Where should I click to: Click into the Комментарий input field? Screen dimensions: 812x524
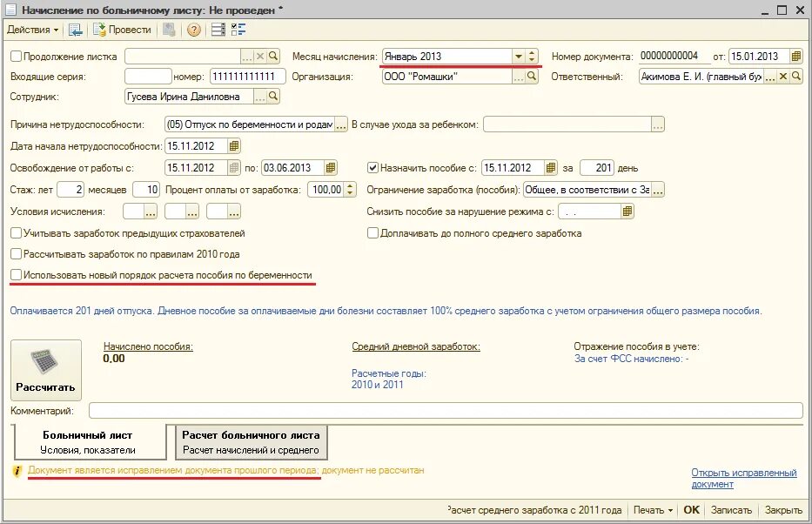click(x=446, y=411)
